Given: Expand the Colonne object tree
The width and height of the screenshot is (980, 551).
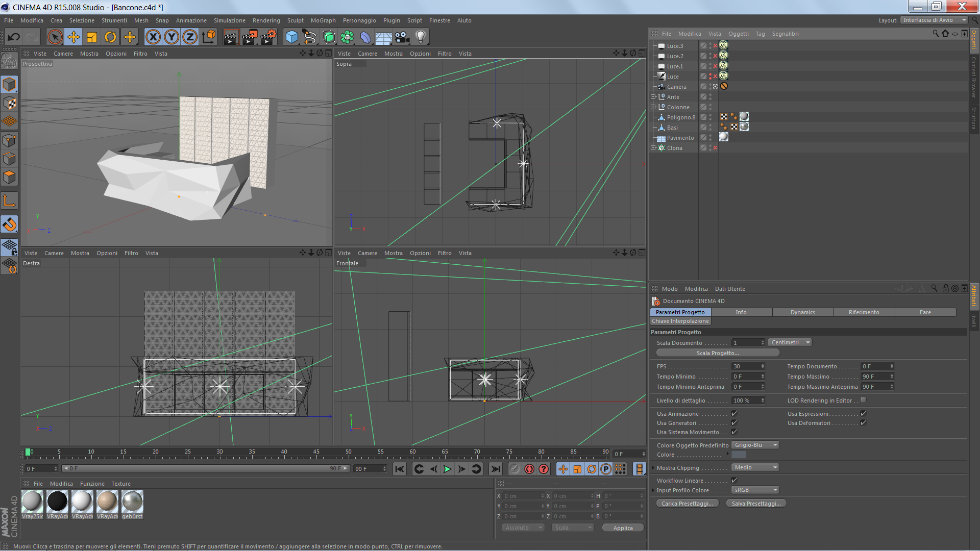Looking at the screenshot, I should coord(653,107).
